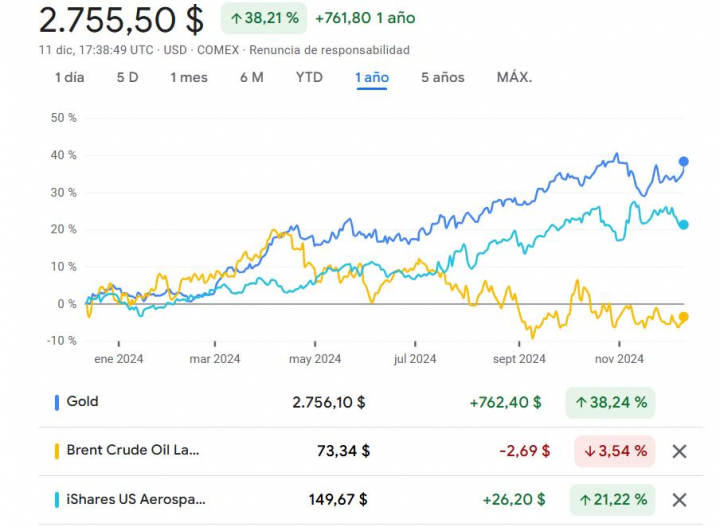
Task: Click the Brent Crude yellow color marker
Action: 56,451
